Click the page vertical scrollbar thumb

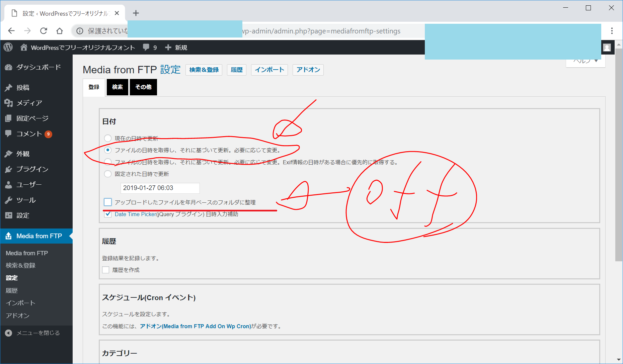(619, 155)
